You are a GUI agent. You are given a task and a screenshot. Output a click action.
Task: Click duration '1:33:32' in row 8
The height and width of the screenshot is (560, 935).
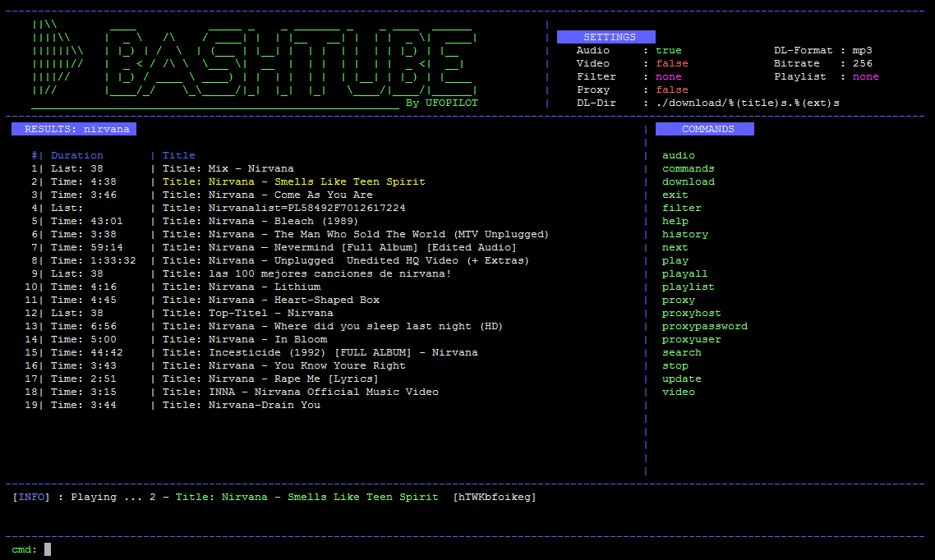[113, 260]
